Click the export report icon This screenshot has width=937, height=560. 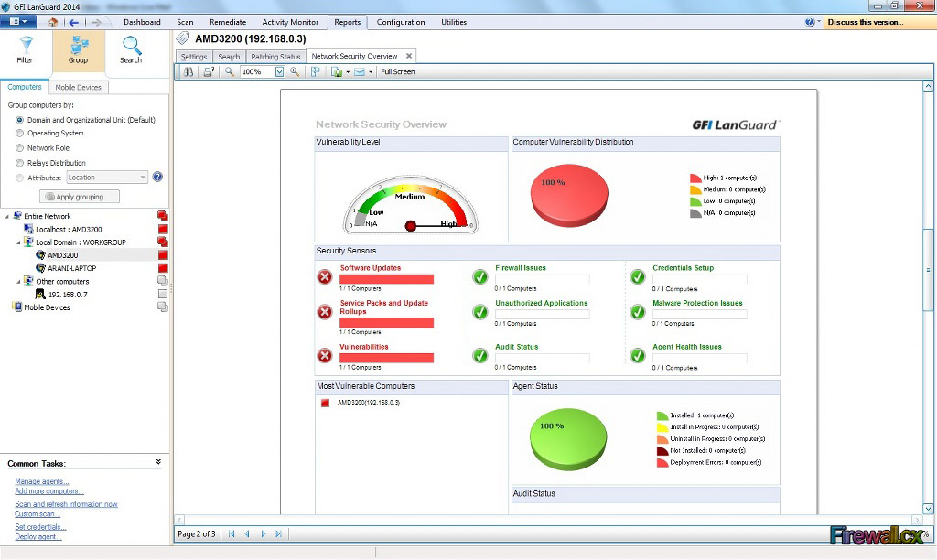click(x=337, y=71)
